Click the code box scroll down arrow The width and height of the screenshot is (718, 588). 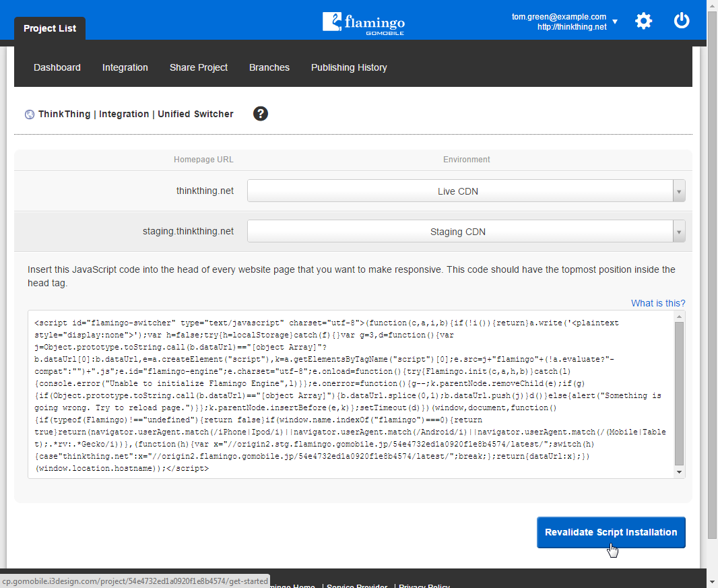tap(679, 472)
